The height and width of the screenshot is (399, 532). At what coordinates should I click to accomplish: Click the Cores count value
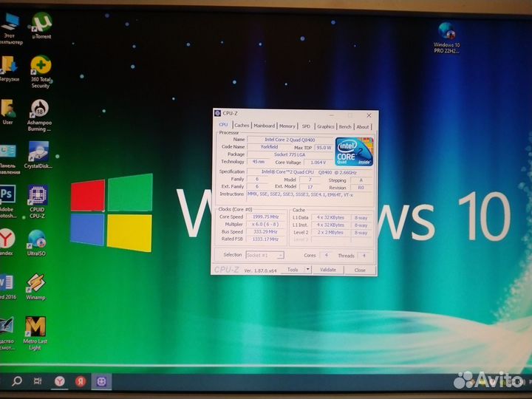point(326,255)
